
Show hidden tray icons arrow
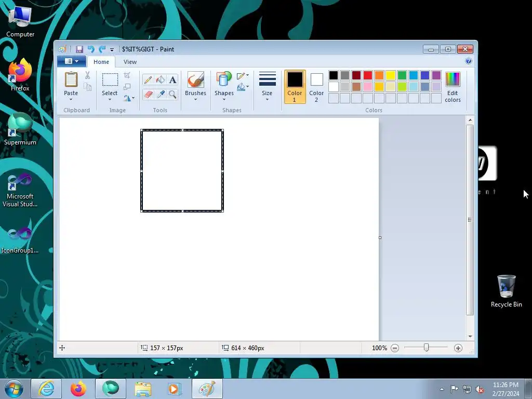pyautogui.click(x=442, y=389)
